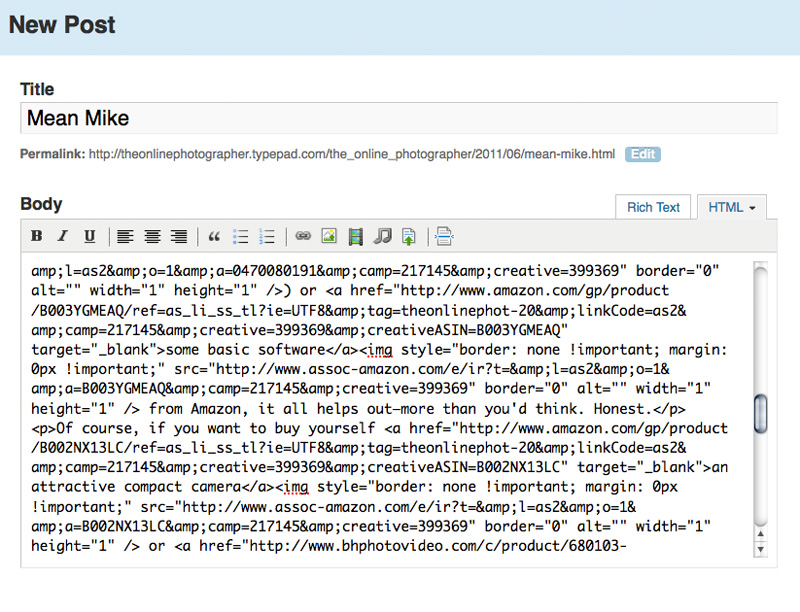The image size is (800, 612).
Task: Create a bulleted list
Action: 240,237
